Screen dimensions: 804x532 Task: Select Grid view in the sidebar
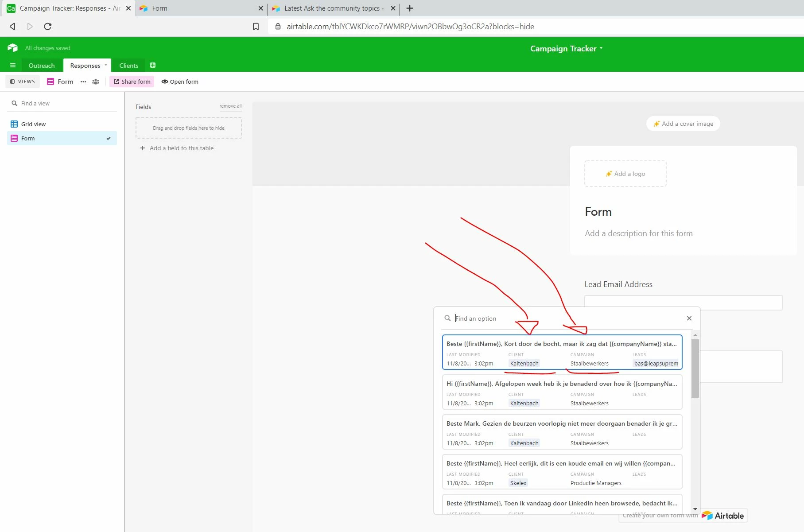[x=62, y=124]
